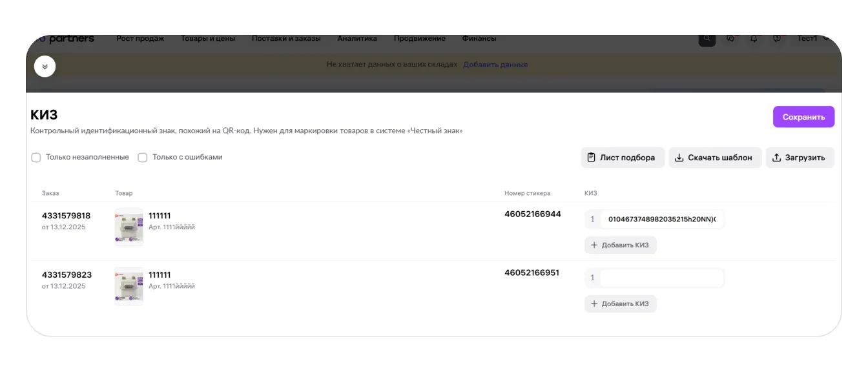Click the help question icon
The image size is (868, 372).
[x=777, y=39]
